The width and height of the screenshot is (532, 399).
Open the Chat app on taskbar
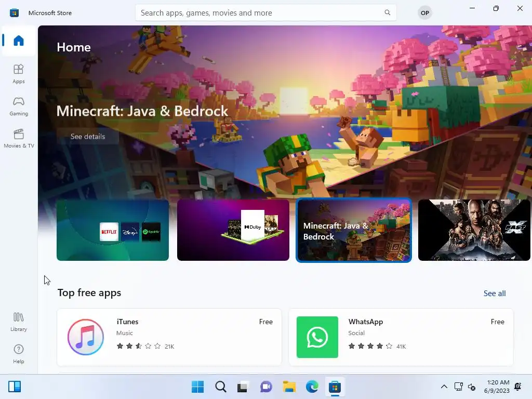point(266,387)
